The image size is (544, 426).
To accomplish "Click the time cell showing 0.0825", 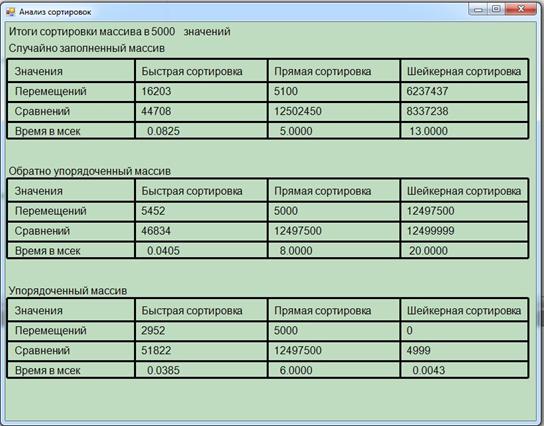I will point(201,131).
